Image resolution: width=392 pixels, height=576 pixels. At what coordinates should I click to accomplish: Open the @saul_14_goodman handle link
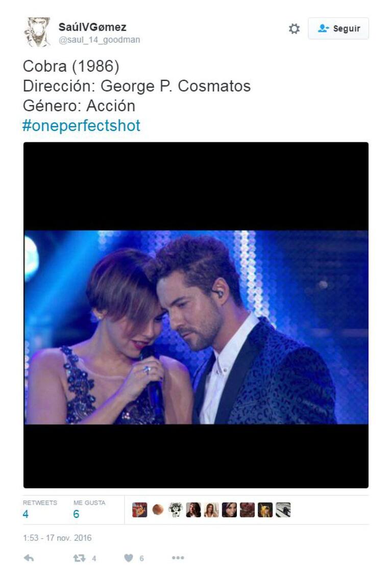pyautogui.click(x=99, y=40)
